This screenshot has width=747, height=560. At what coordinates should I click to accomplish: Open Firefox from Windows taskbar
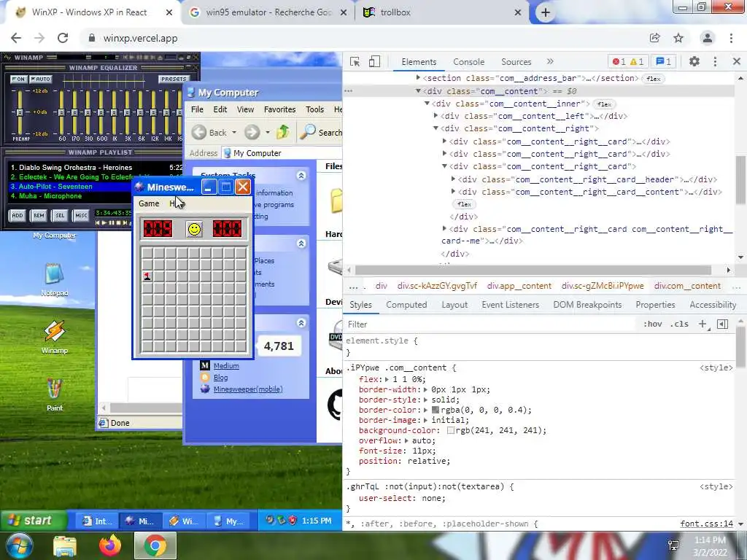coord(110,545)
